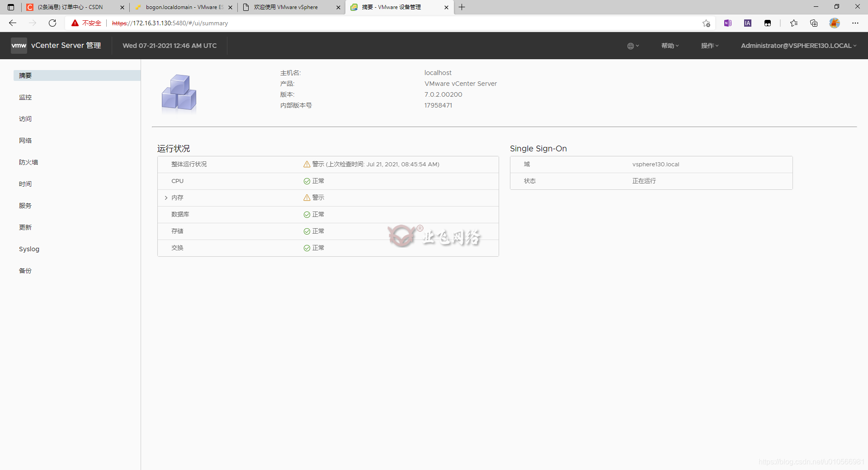Close the 欢迎使用 VMware vSphere tab
Image resolution: width=868 pixels, height=470 pixels.
(338, 7)
